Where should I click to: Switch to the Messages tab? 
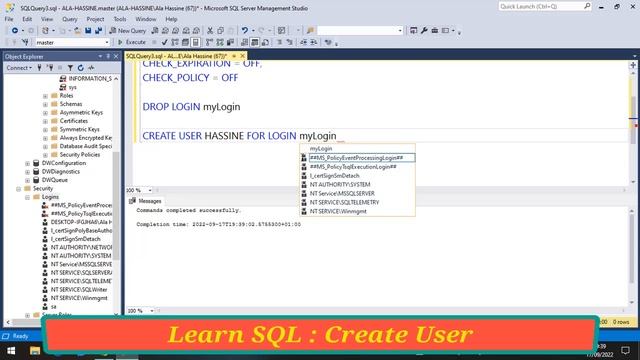(x=145, y=201)
